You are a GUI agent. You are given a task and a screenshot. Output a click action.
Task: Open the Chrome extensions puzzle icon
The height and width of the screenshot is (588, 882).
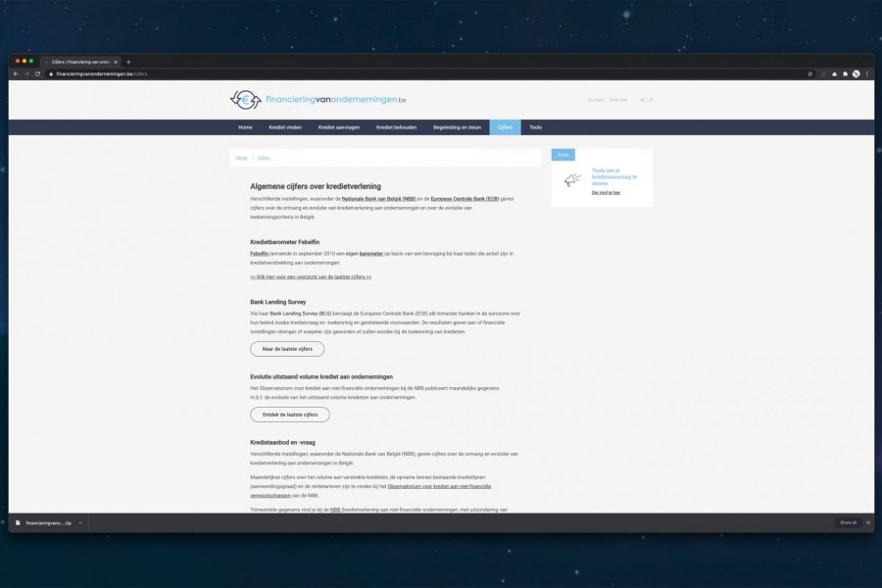click(x=845, y=73)
